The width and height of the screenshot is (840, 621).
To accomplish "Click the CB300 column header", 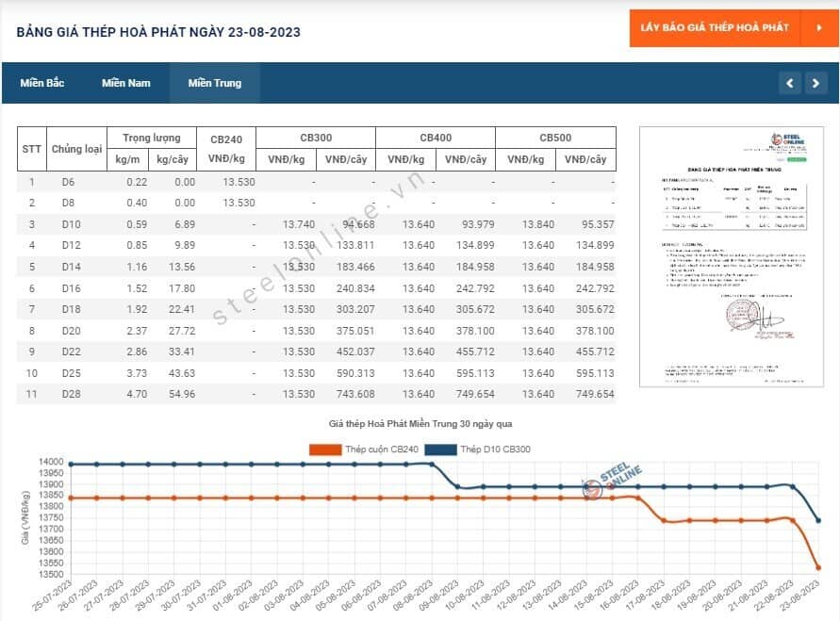I will click(x=316, y=138).
